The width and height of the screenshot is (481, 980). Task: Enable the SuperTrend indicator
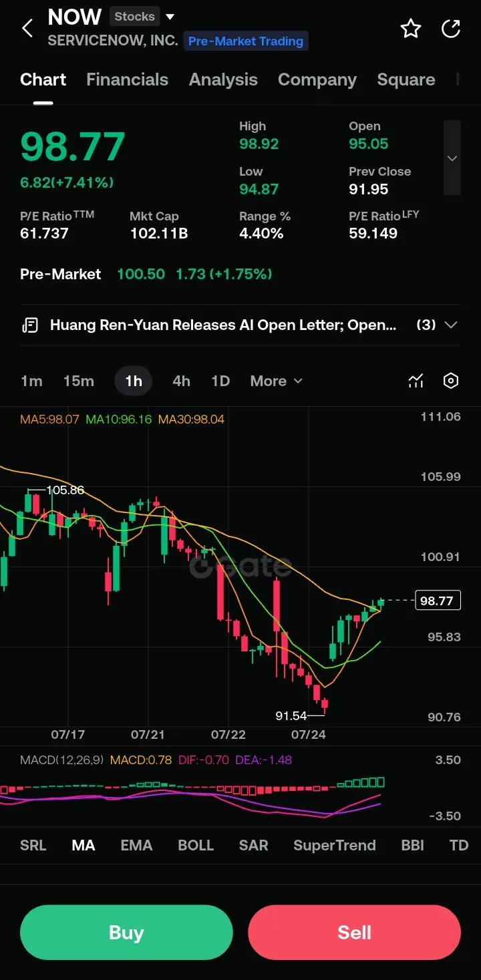(x=335, y=845)
